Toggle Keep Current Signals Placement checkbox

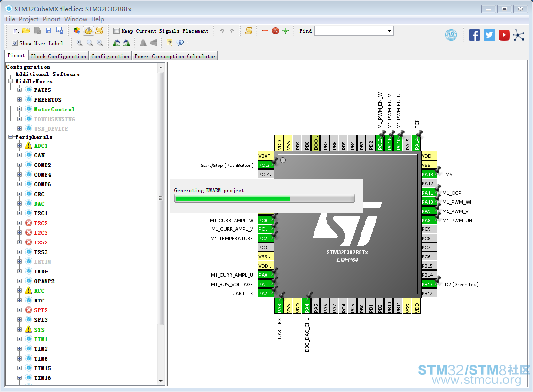(x=117, y=31)
